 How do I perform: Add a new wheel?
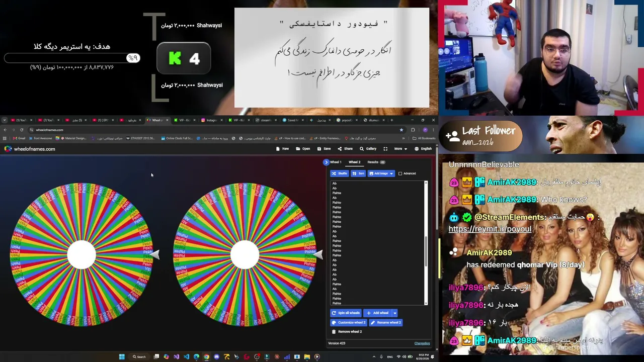click(x=378, y=313)
